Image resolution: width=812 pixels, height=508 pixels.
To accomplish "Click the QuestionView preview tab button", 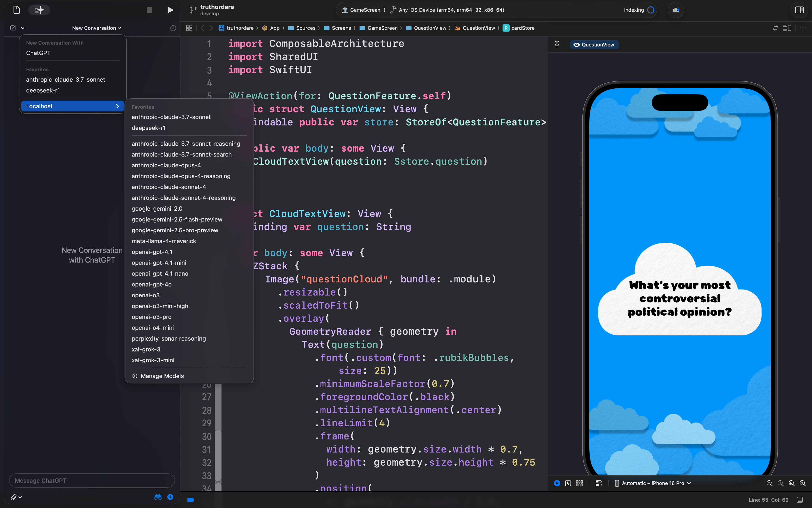I will 594,45.
